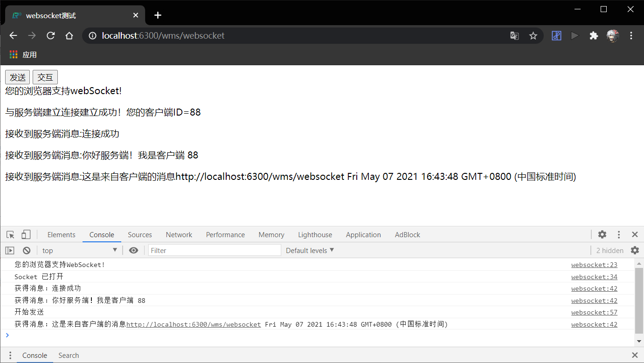
Task: Open the websocket:57 source link
Action: (594, 312)
